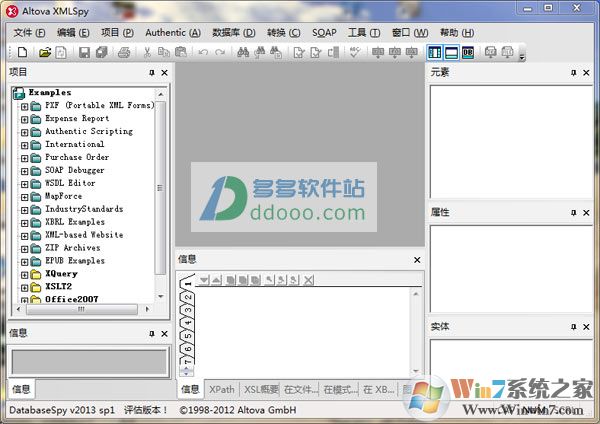
Task: Click the next message down-arrow icon
Action: [x=204, y=280]
